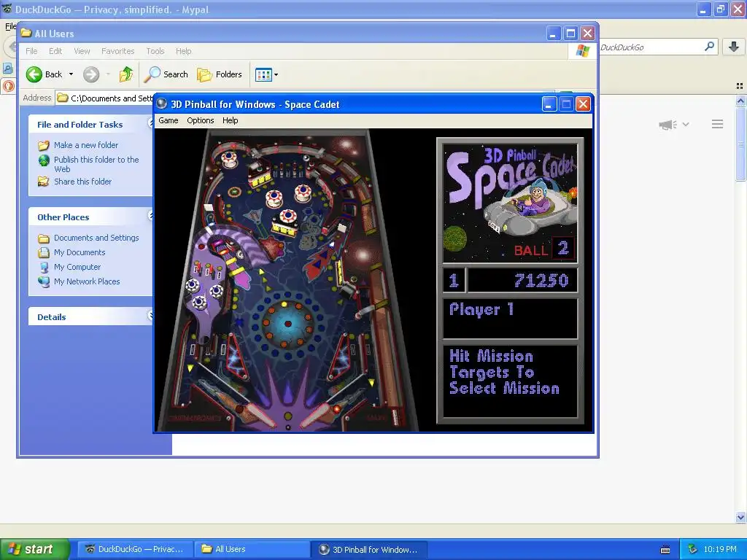Click the Forward arrow icon in Explorer
747x560 pixels.
click(x=91, y=74)
